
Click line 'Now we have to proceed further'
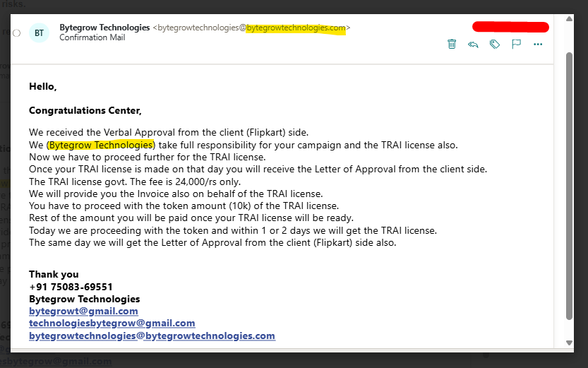(x=148, y=158)
